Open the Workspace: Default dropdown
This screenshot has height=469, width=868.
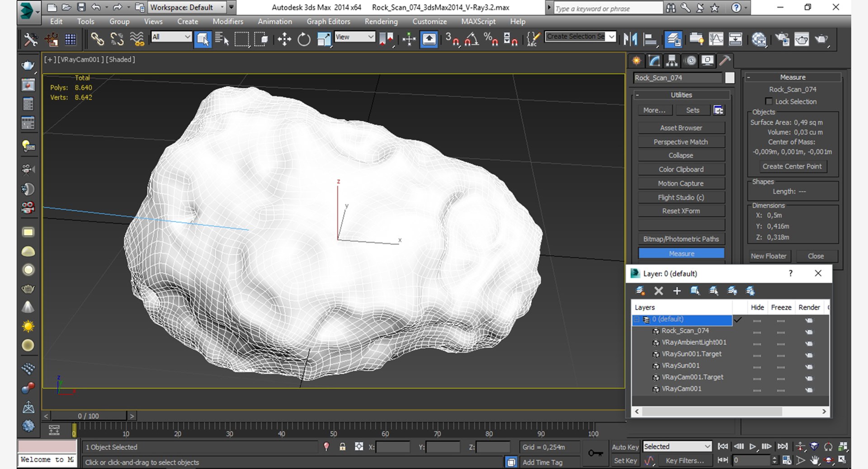tap(187, 7)
